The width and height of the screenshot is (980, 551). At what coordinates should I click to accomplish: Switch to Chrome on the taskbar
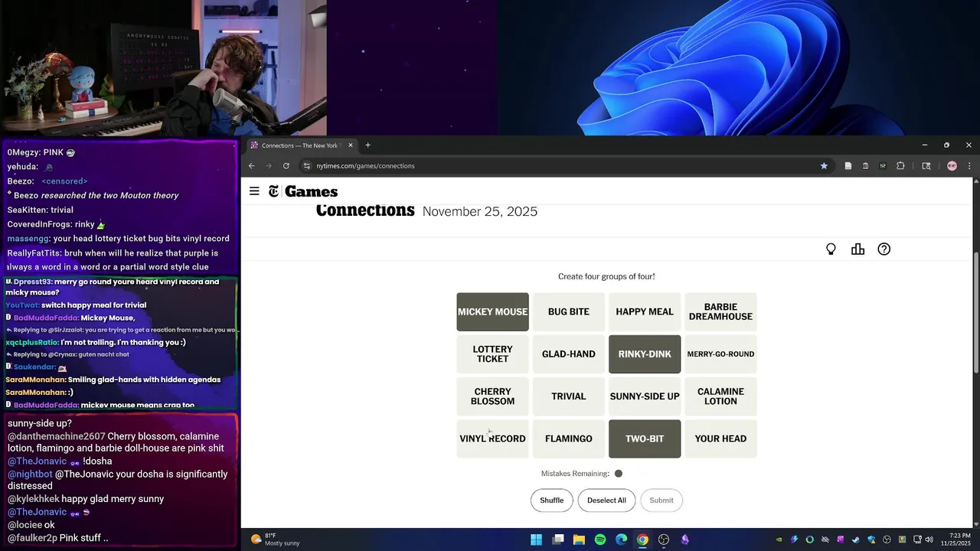(x=642, y=540)
